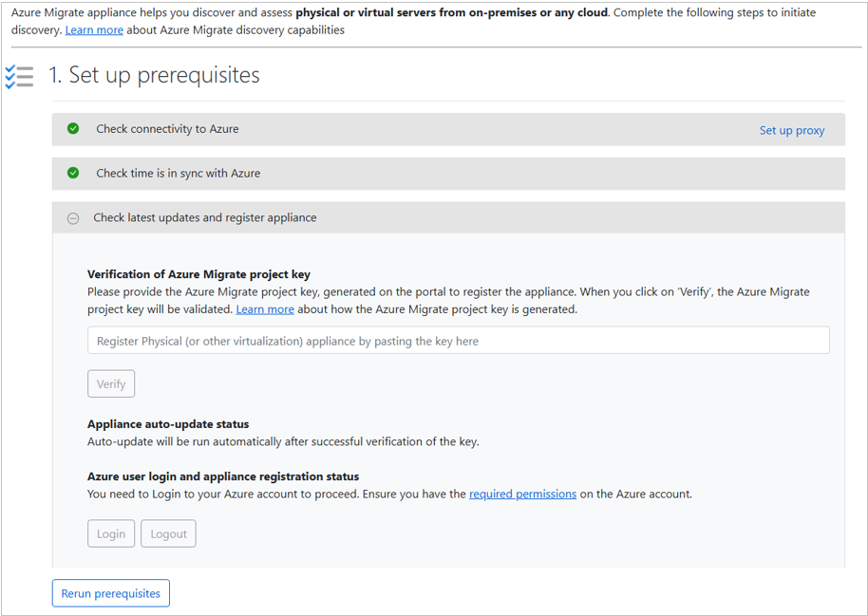Collapse section using the minus circle icon
Viewport: 868px width, 616px height.
[73, 218]
